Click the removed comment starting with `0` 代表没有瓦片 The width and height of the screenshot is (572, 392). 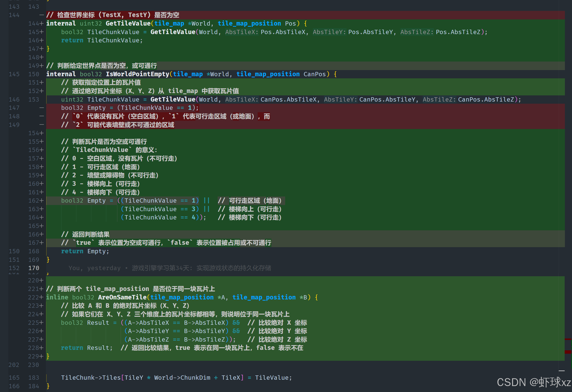[x=165, y=116]
